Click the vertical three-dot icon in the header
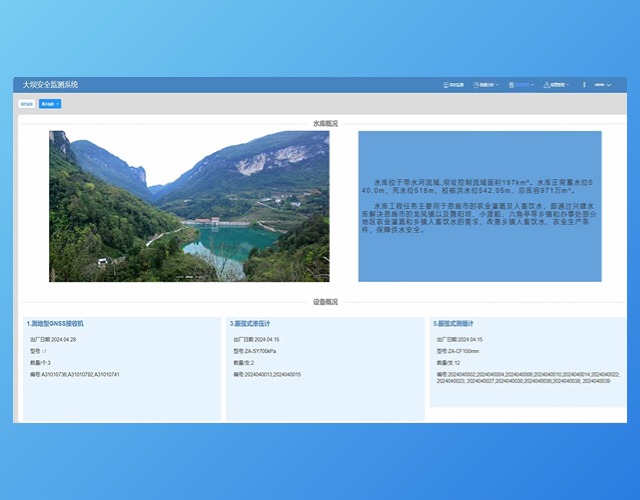The image size is (640, 500). (584, 85)
